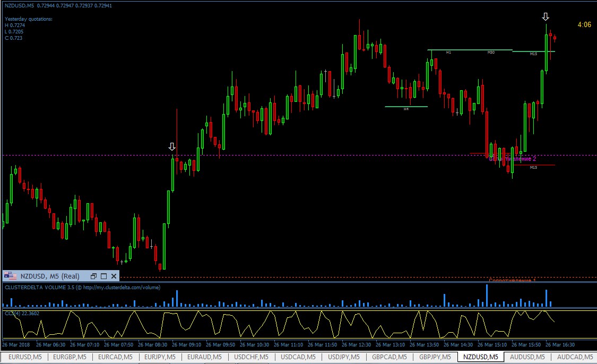Image resolution: width=597 pixels, height=364 pixels.
Task: Click yesterday's high value H 0.7274
Action: [x=15, y=25]
